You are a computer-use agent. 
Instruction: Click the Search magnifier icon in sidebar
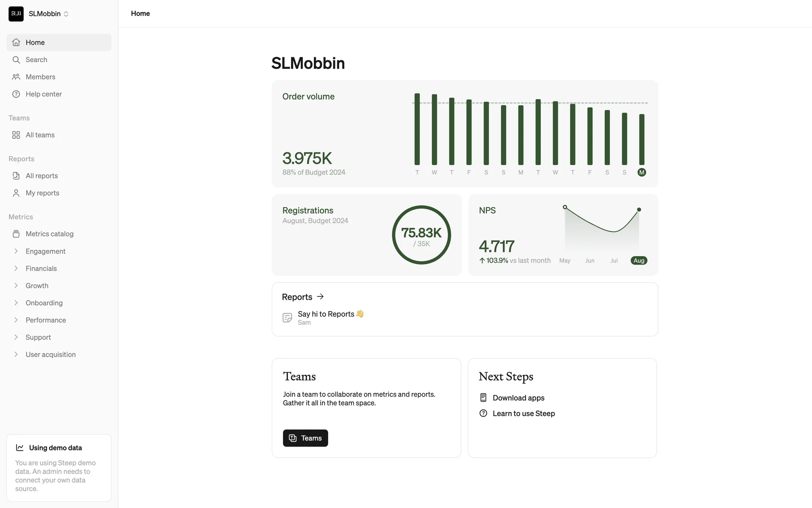(16, 60)
